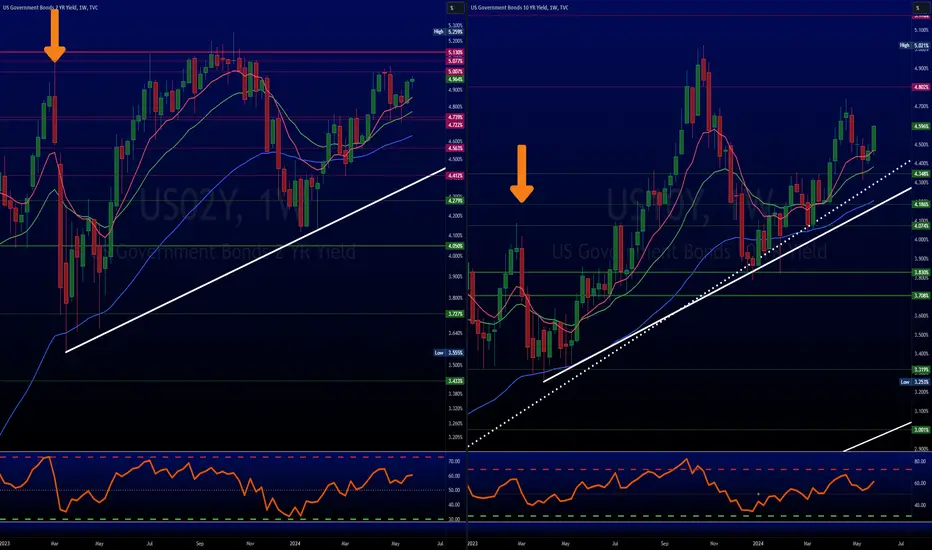Select the 4.186% price level label
Screen dimensions: 932x550
(x=921, y=204)
